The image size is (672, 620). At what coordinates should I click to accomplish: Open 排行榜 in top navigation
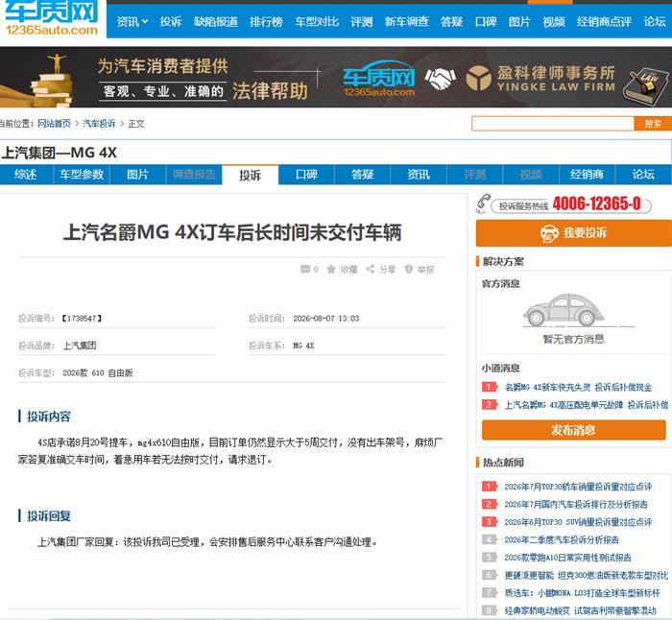tap(266, 21)
